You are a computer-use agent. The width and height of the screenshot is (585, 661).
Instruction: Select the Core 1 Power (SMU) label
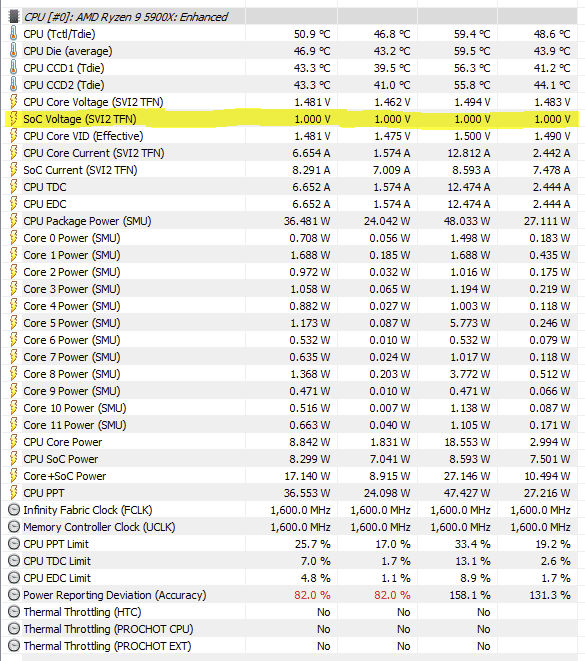pos(72,255)
